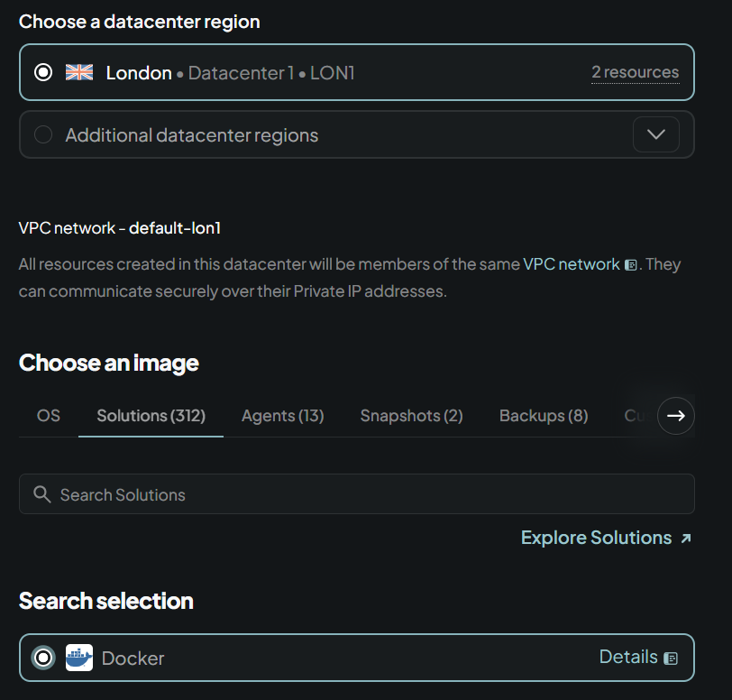The image size is (732, 700).
Task: Select the Docker radio button
Action: click(x=43, y=658)
